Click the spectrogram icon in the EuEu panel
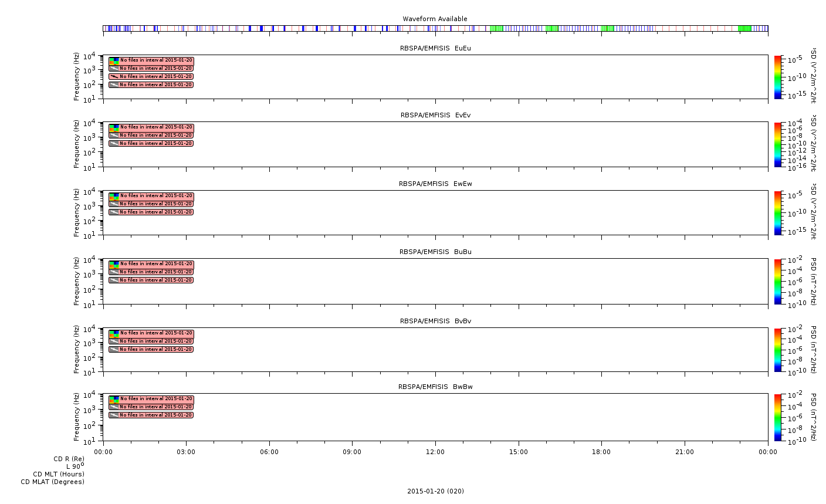The height and width of the screenshot is (504, 826). pyautogui.click(x=114, y=60)
